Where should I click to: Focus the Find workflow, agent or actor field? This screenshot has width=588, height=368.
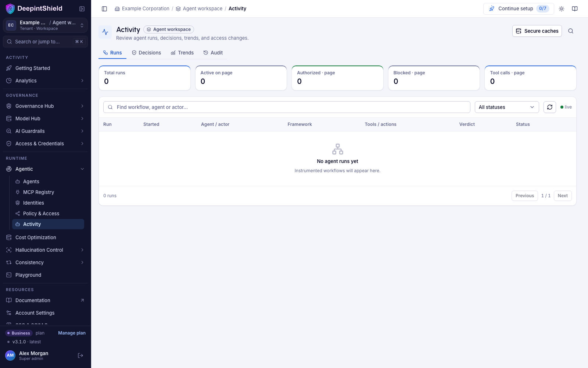(x=287, y=107)
